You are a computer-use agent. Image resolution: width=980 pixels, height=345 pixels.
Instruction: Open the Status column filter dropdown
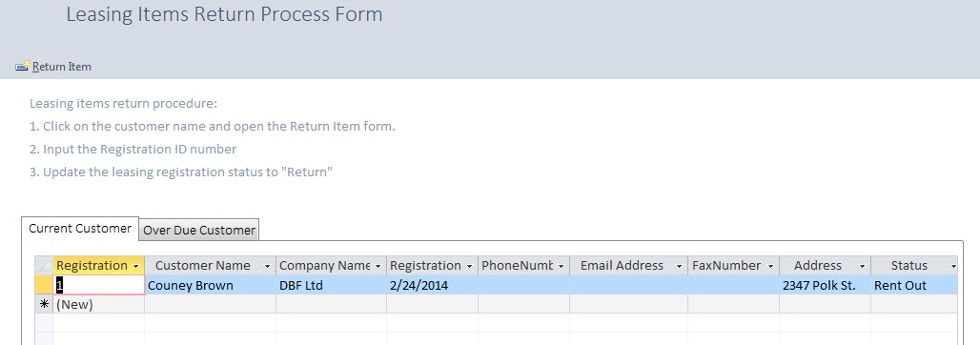[953, 266]
